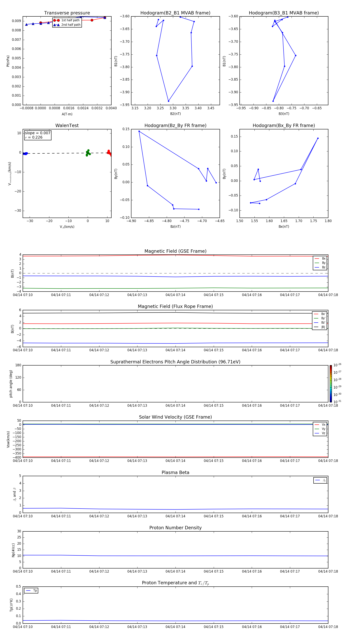Viewport: 351px width, 644px height.
Task: Click the 'Hodogram(Bz_By FR frame)' title
Action: pos(175,125)
